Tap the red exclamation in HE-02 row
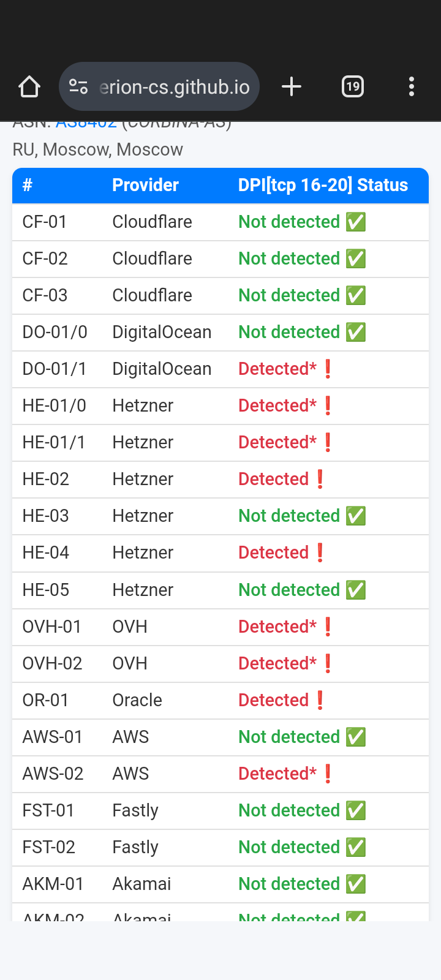Viewport: 441px width, 980px height. (320, 479)
